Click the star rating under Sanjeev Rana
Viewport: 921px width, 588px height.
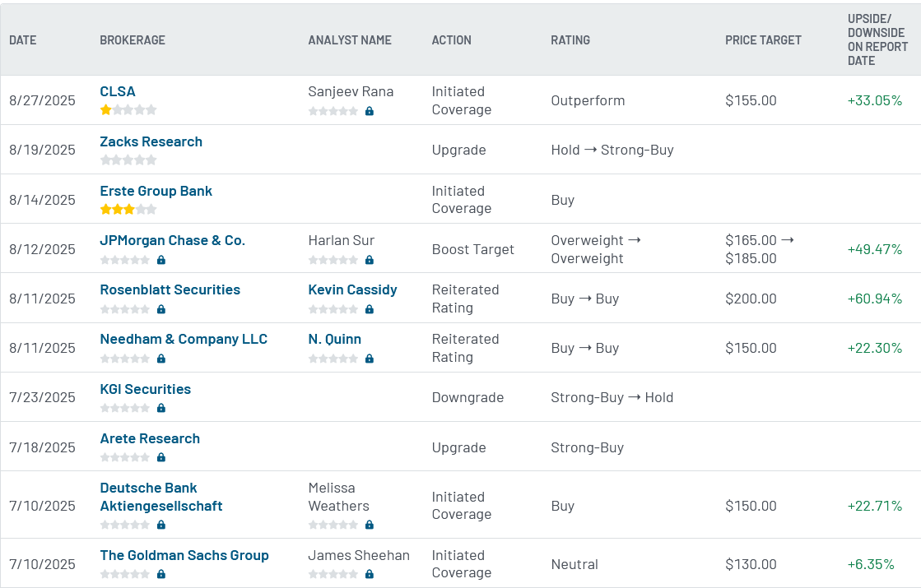point(333,111)
